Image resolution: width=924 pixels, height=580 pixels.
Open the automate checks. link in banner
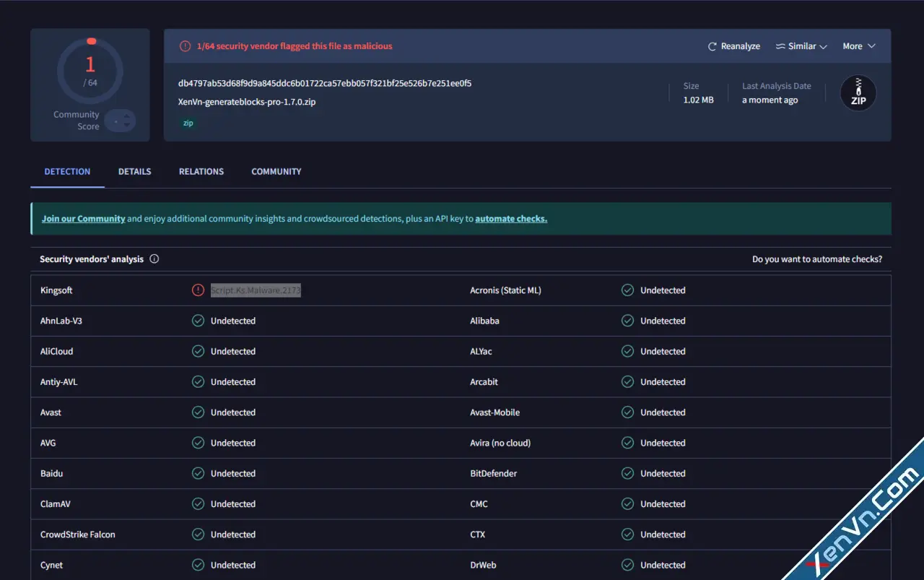(x=511, y=219)
